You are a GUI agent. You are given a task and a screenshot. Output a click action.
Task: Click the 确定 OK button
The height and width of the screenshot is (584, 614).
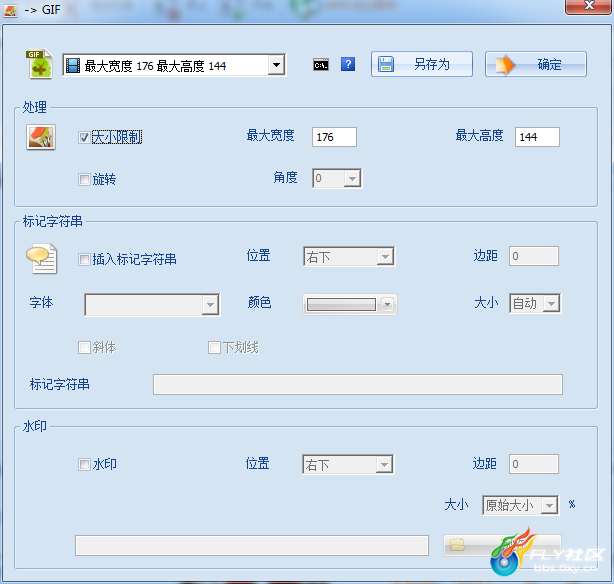click(x=536, y=64)
